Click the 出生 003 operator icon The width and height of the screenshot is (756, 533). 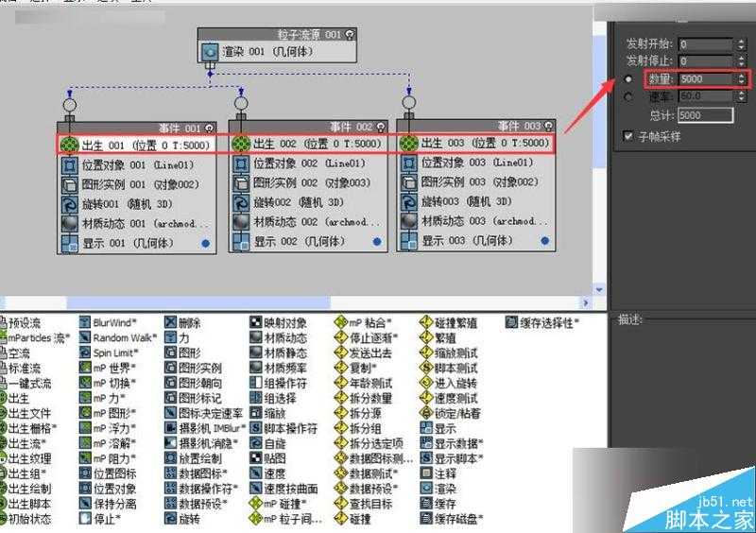point(409,143)
